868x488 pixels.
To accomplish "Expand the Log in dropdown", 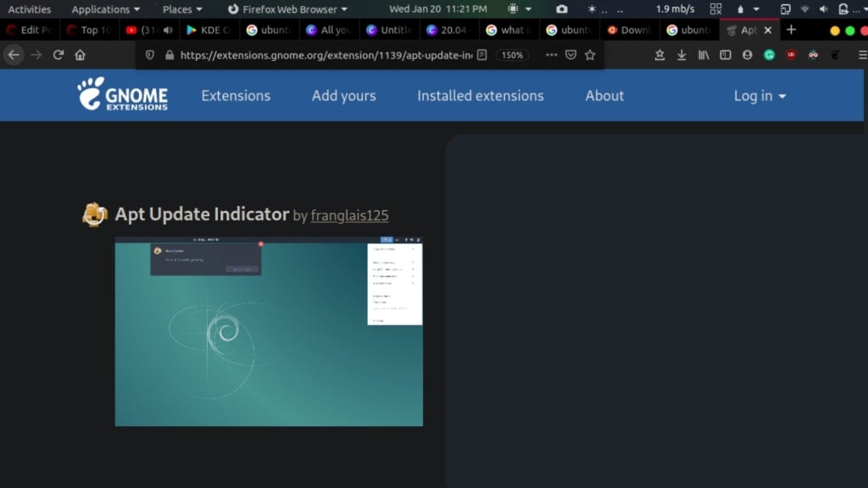I will tap(760, 97).
